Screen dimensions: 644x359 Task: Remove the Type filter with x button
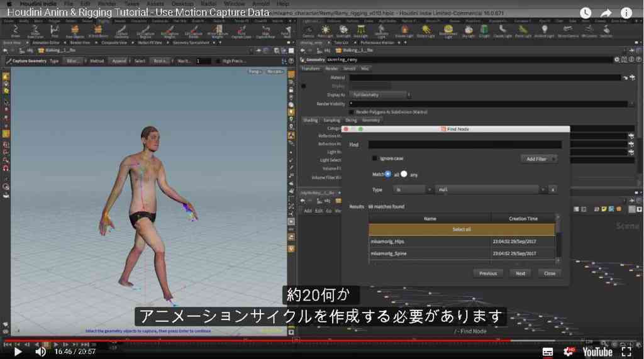point(553,189)
